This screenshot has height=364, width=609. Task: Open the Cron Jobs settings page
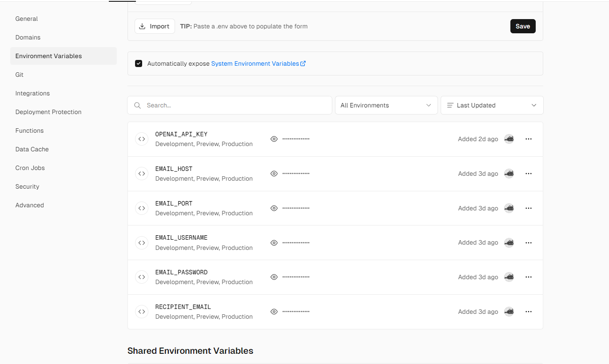[x=30, y=168]
